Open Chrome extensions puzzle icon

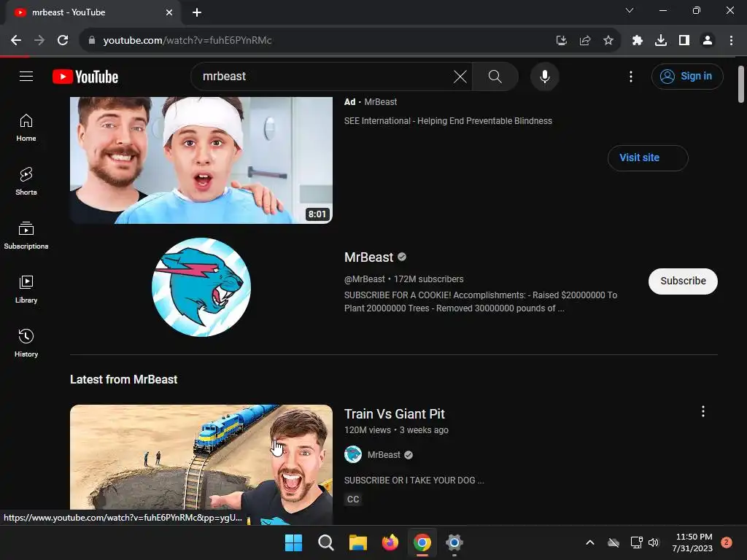(x=638, y=41)
